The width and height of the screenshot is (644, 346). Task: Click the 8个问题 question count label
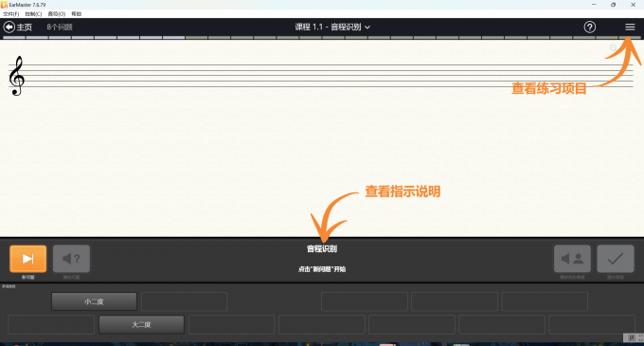tap(60, 27)
